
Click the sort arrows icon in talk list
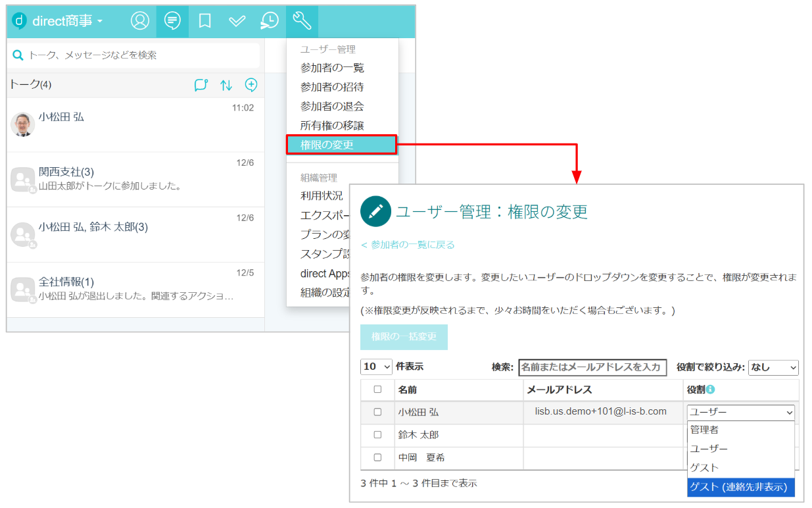click(226, 85)
